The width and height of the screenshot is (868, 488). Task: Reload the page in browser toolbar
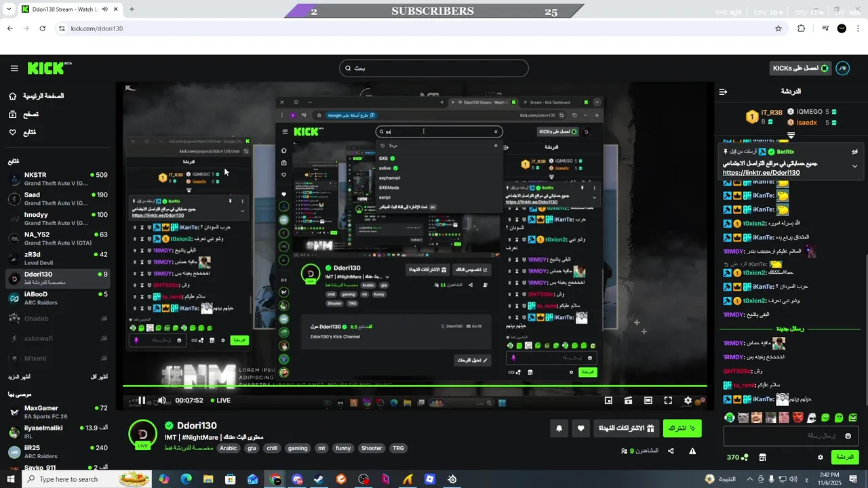tap(42, 28)
